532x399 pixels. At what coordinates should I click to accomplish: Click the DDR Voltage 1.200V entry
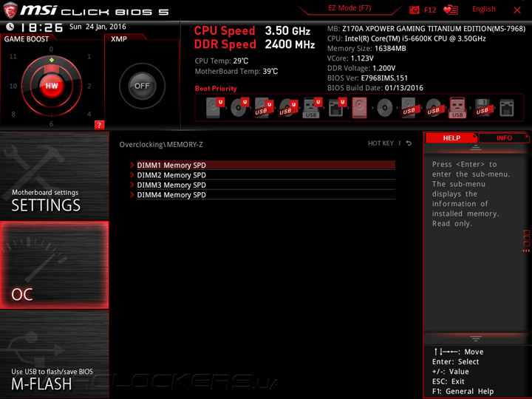point(361,68)
